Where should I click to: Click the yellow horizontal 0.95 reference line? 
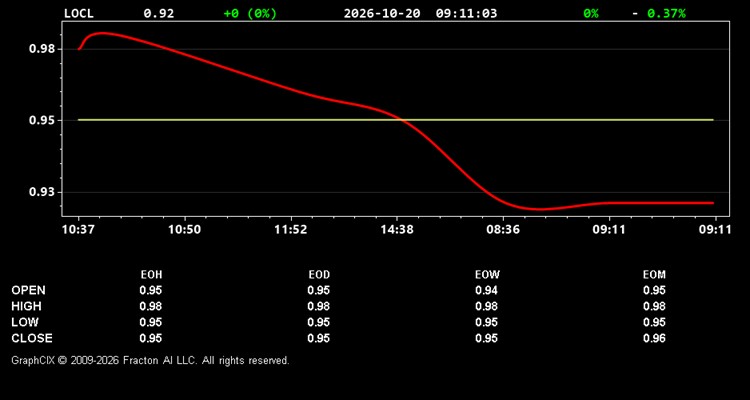click(396, 120)
